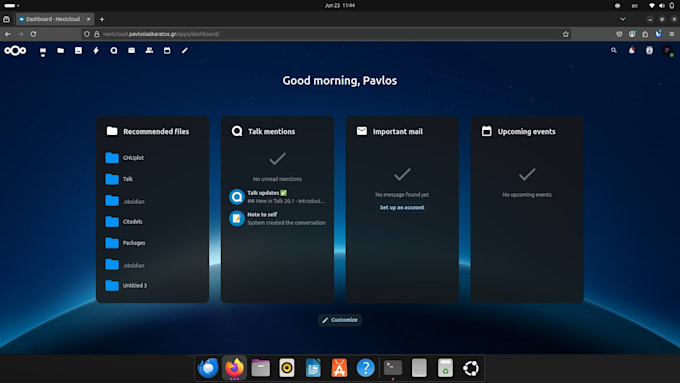Viewport: 680px width, 383px height.
Task: Go back in browser history
Action: [x=8, y=34]
